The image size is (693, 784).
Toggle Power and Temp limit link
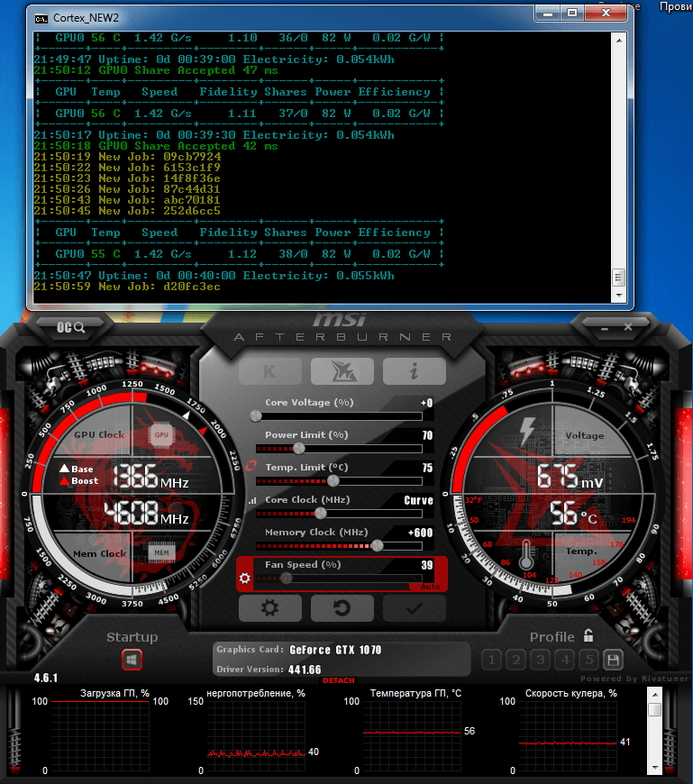pyautogui.click(x=251, y=466)
